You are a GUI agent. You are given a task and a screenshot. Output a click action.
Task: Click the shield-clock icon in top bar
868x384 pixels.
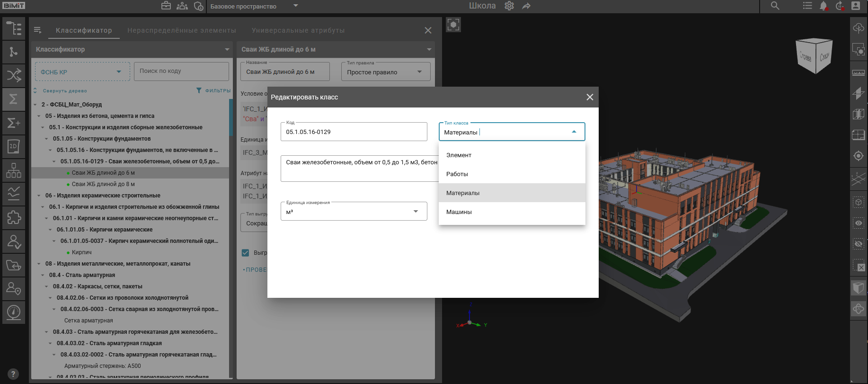199,6
